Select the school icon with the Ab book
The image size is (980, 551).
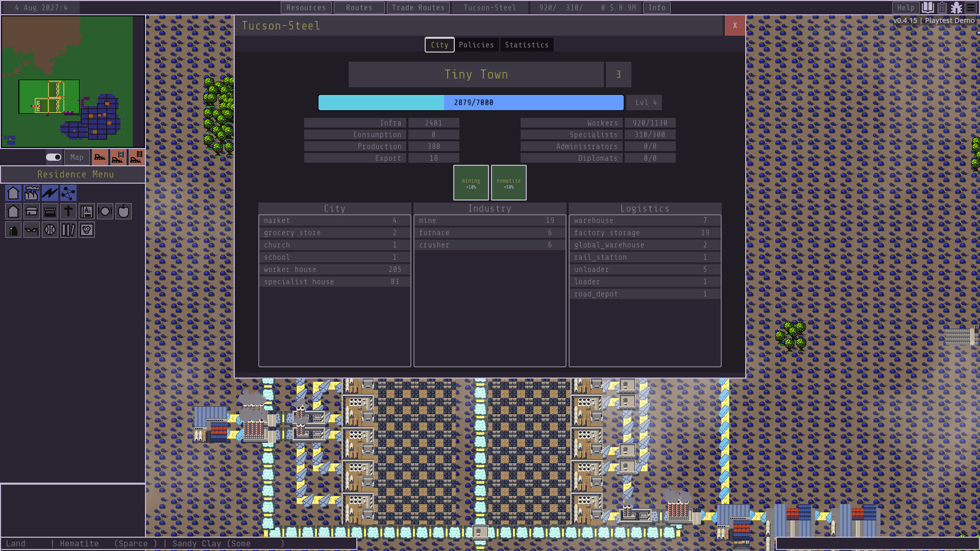pyautogui.click(x=87, y=211)
